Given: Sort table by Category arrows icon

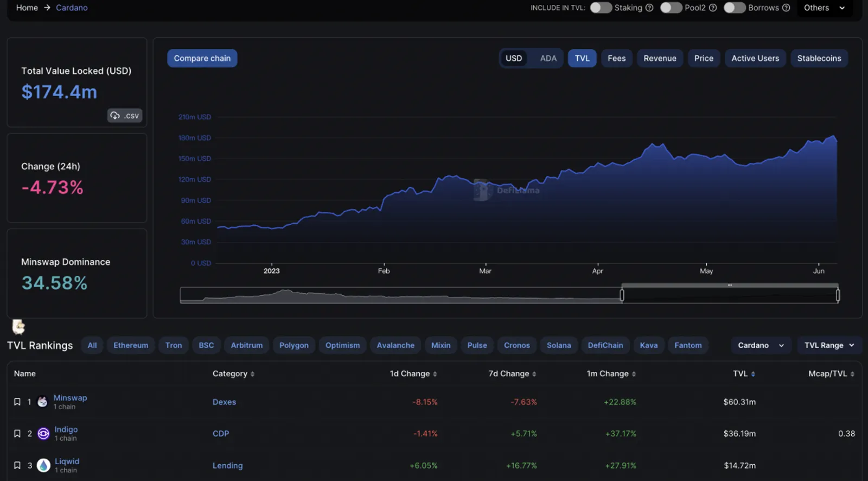Looking at the screenshot, I should tap(252, 374).
